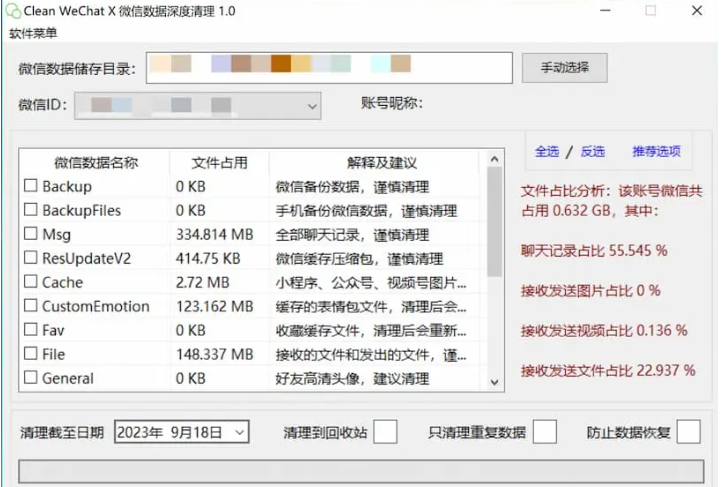This screenshot has width=724, height=487.
Task: Click the 微信备份数据，谨慎清理 description
Action: (352, 187)
